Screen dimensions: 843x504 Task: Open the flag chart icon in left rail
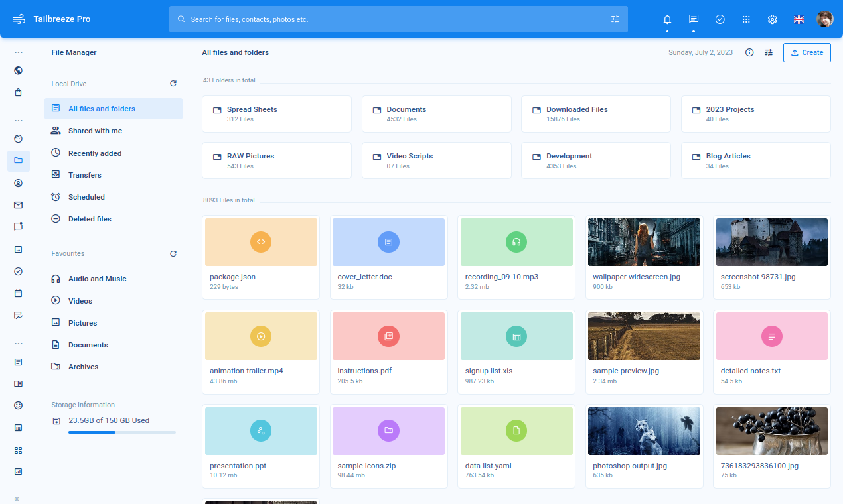pos(19,316)
